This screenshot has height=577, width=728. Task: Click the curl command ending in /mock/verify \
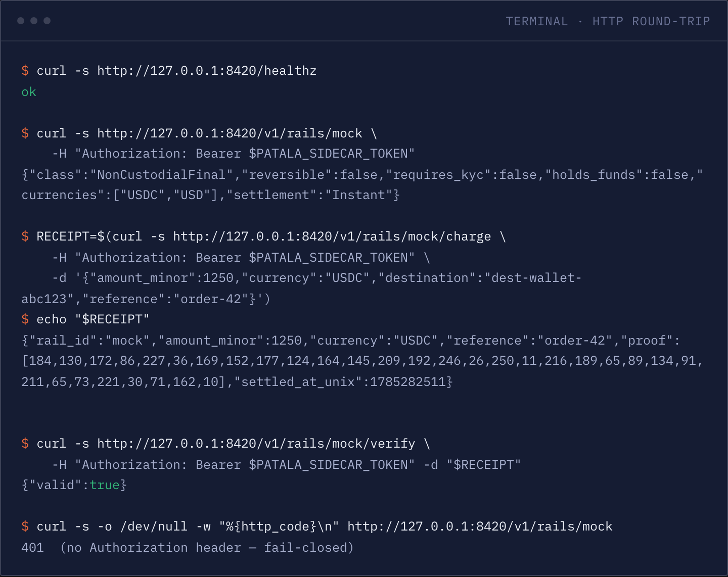[x=225, y=444]
